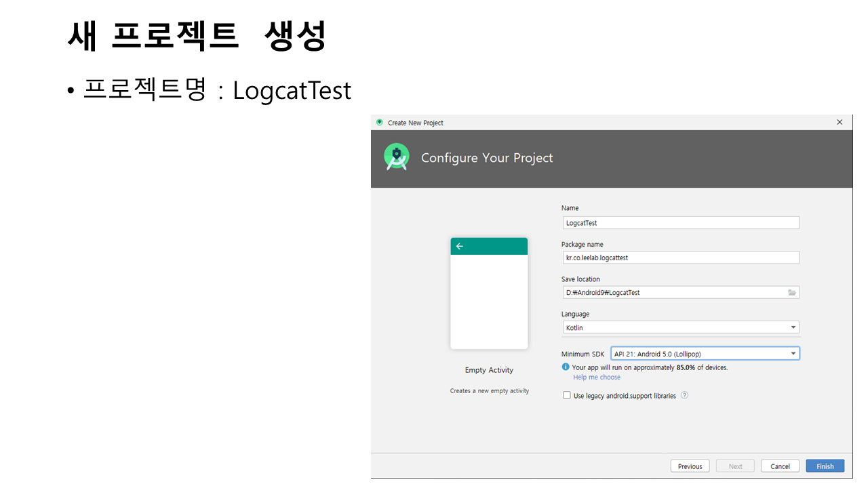Screen dimensions: 868x488
Task: Open the Help me choose link
Action: click(x=597, y=378)
